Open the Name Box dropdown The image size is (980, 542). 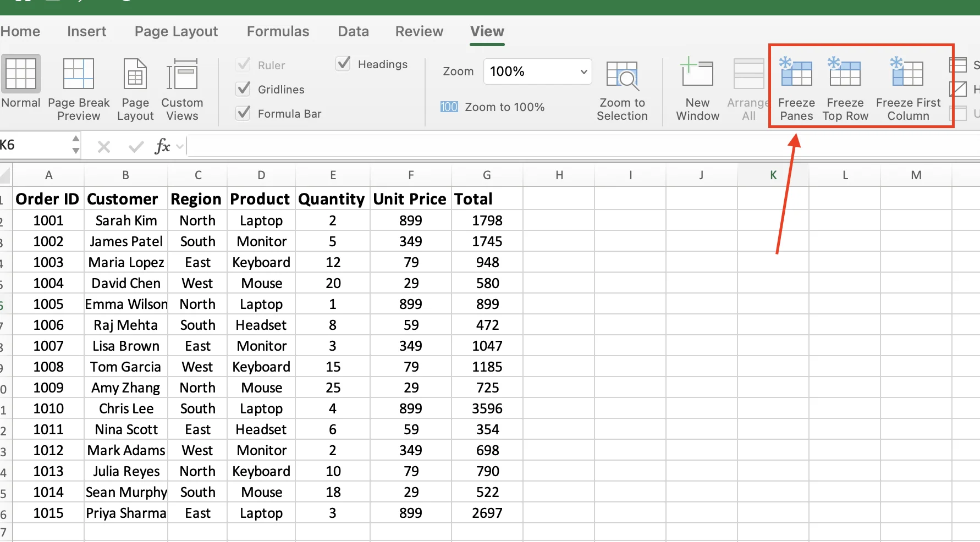[75, 145]
